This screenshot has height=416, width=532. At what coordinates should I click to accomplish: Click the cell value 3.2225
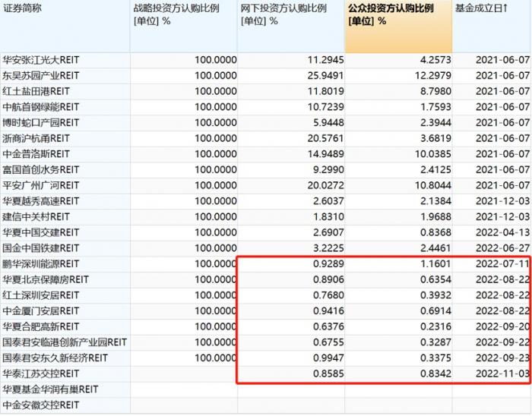click(328, 248)
